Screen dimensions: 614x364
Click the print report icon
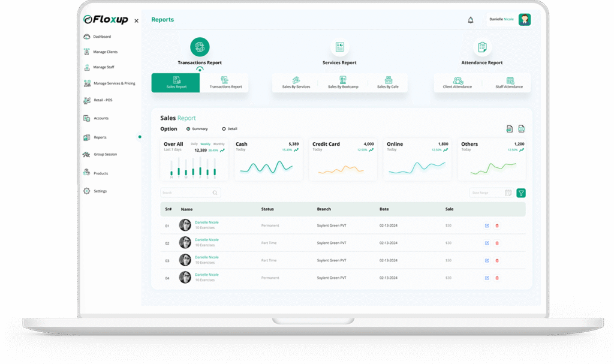pos(521,128)
